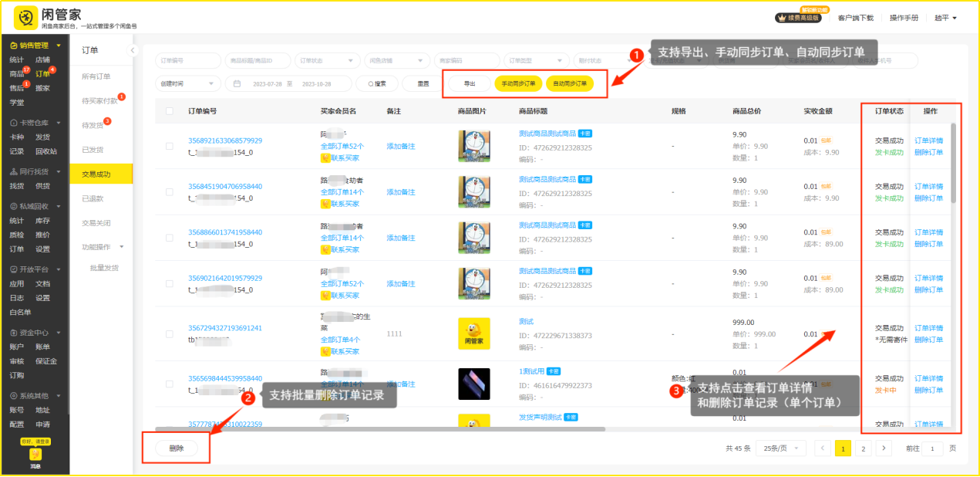Click the previous page arrow in pagination
This screenshot has height=477, width=980.
[x=823, y=448]
